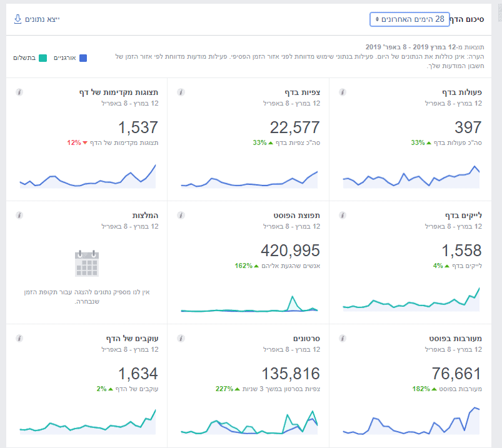Viewport: 502px width, 448px height.
Task: Open the סרטונים card title
Action: point(306,338)
